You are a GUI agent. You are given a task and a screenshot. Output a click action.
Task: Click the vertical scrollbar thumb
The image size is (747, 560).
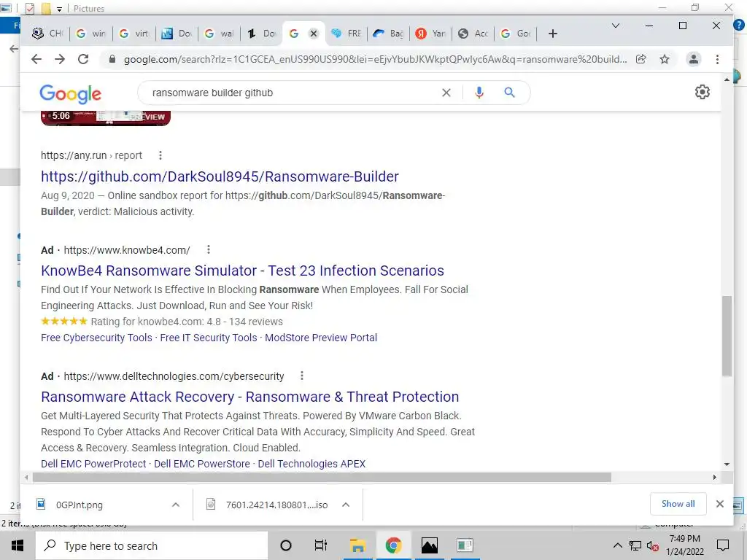tap(727, 335)
